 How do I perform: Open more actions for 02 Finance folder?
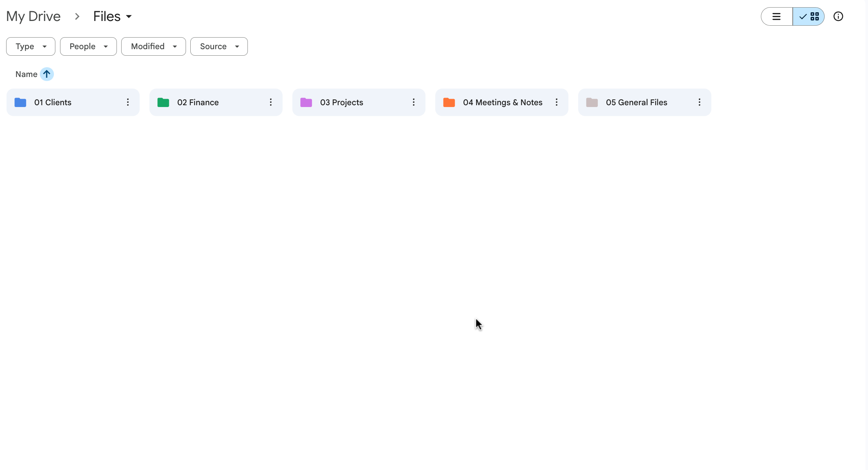coord(271,102)
